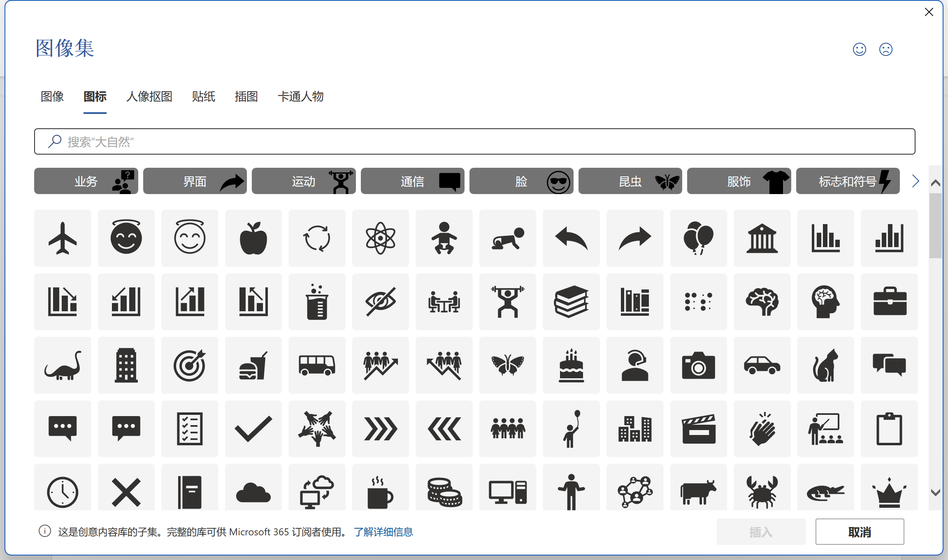The image size is (948, 560).
Task: Select the birthday cake icon
Action: [x=571, y=365]
